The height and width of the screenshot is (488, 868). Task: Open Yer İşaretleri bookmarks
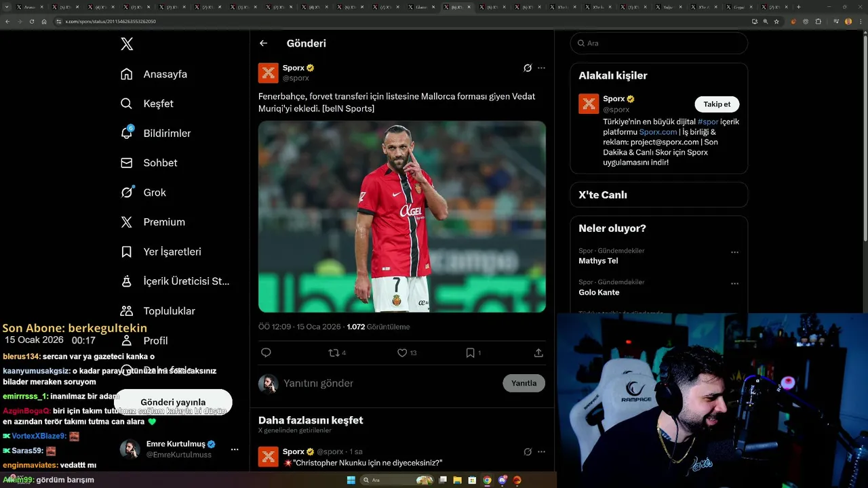161,251
